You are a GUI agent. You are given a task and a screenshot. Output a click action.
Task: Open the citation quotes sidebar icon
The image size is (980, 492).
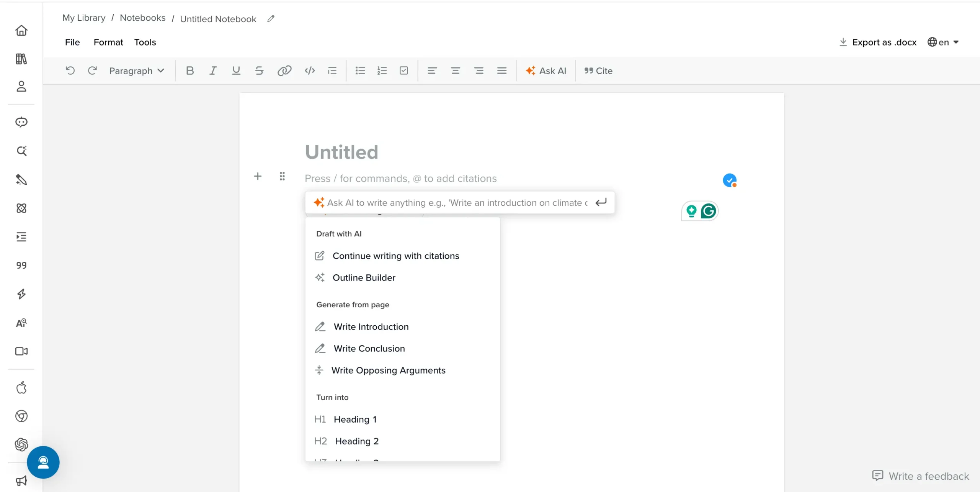pos(21,266)
